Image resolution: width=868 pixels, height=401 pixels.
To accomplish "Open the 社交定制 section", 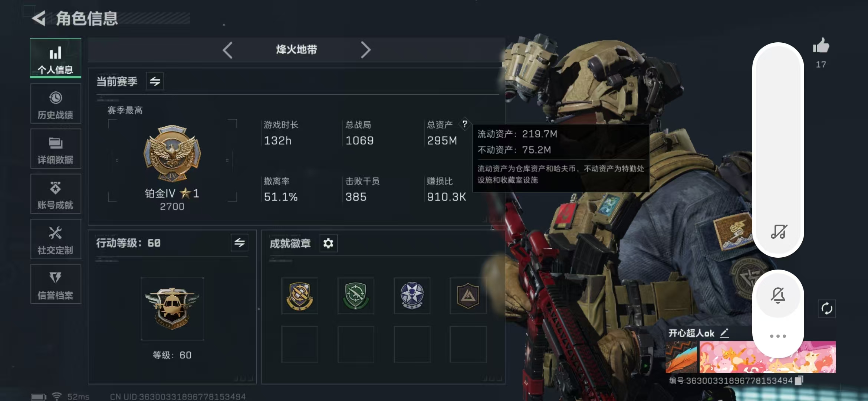I will pyautogui.click(x=56, y=239).
